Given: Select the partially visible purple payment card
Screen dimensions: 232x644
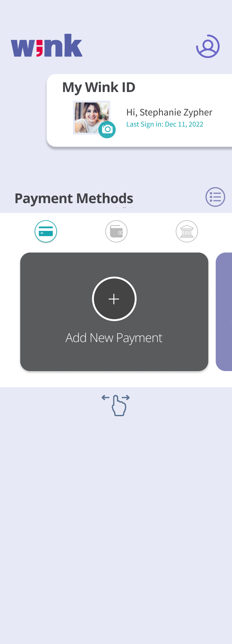Looking at the screenshot, I should tap(224, 312).
